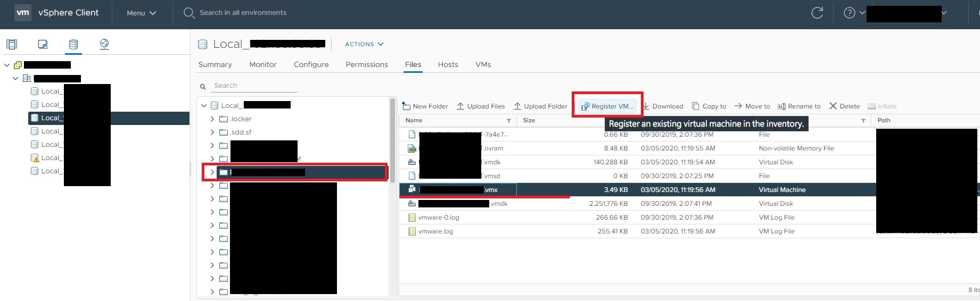The height and width of the screenshot is (301, 980).
Task: Select the highlighted Local datastore in navigator
Action: tap(109, 118)
